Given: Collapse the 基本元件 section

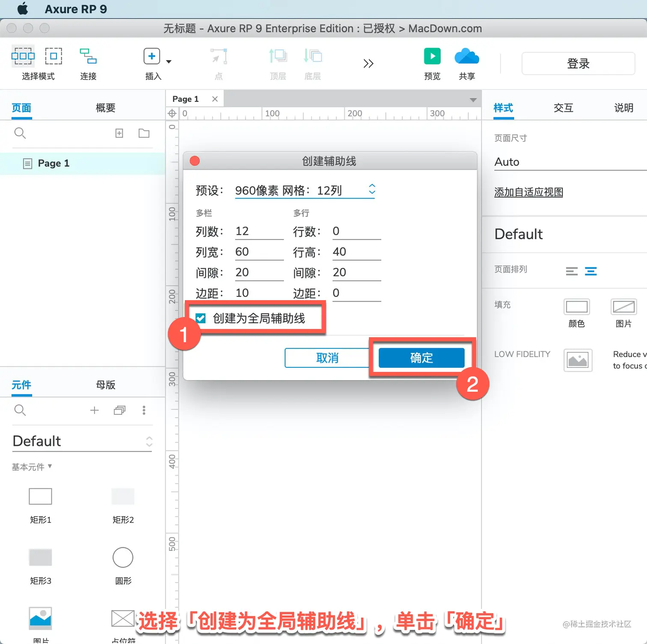Looking at the screenshot, I should (32, 467).
